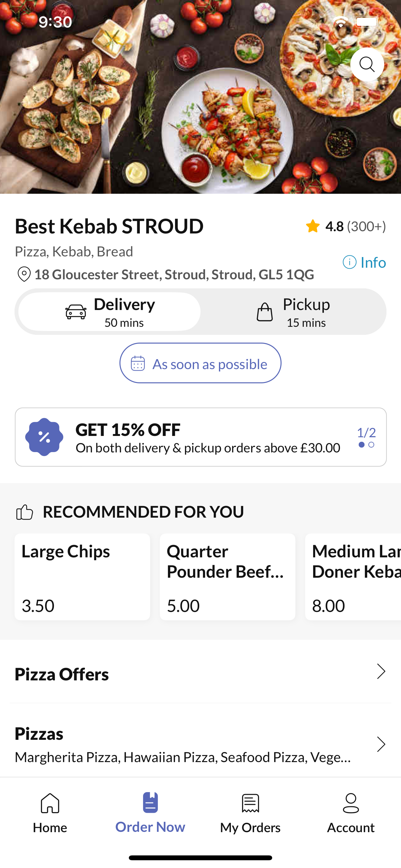Open the My Orders tab
The image size is (401, 868).
coord(250,813)
